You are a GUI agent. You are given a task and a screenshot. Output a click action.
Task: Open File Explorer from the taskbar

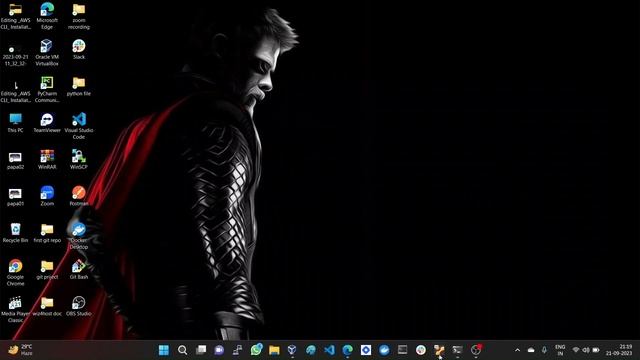click(274, 350)
